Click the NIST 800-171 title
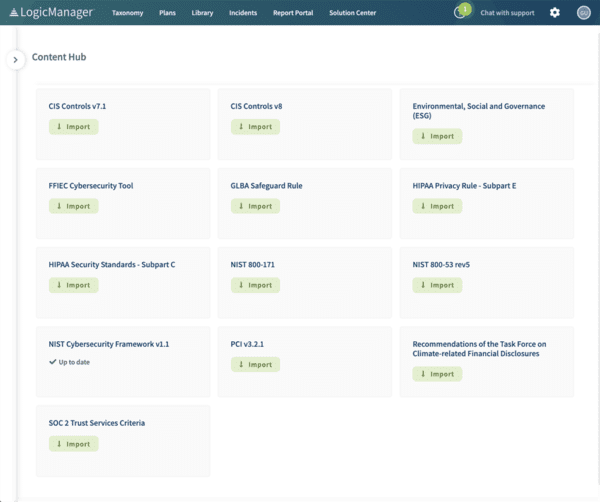Viewport: 600px width, 502px height. tap(253, 265)
